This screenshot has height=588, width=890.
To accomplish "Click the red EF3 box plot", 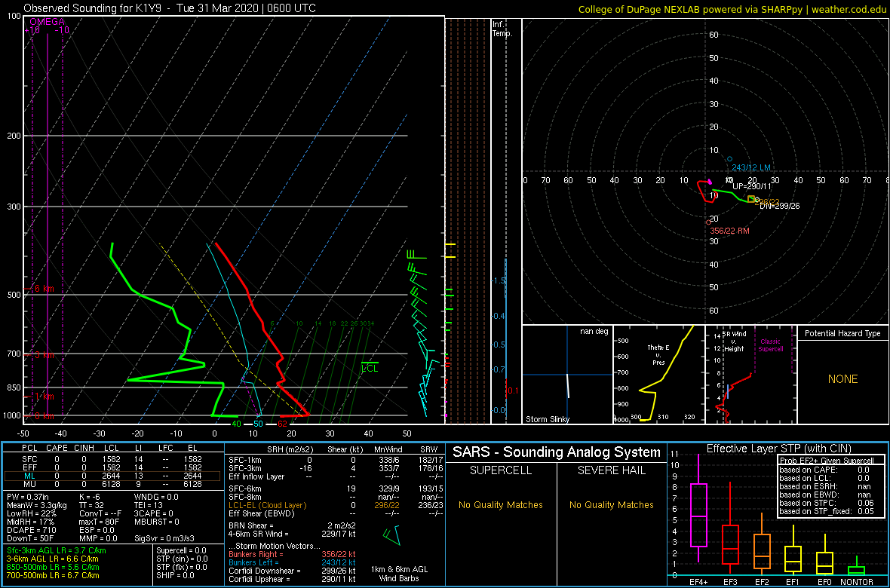I will click(x=729, y=528).
